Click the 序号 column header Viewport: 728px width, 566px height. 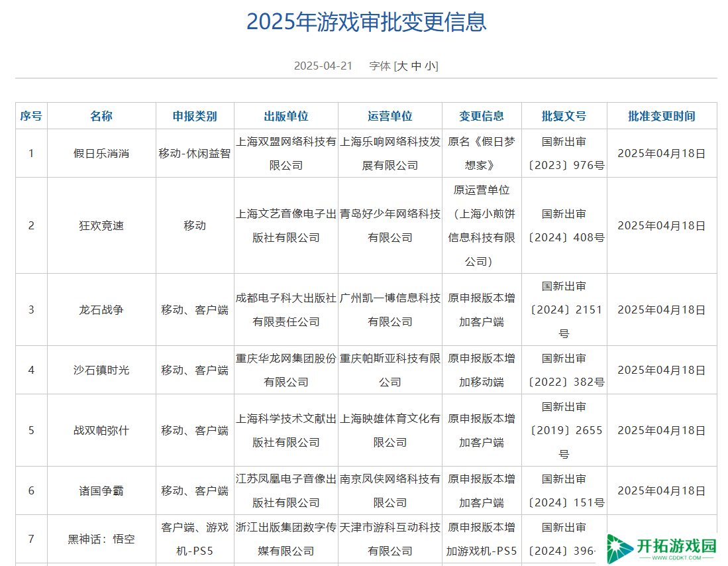31,116
